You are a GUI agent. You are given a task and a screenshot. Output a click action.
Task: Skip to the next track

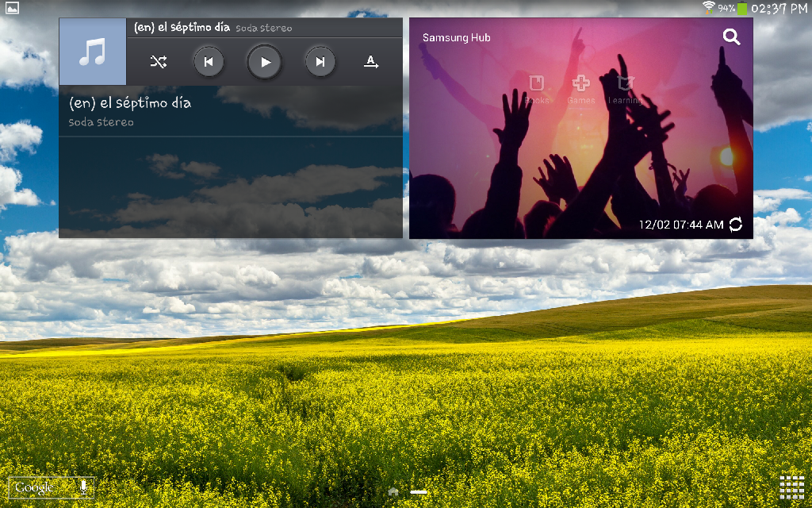tap(320, 62)
